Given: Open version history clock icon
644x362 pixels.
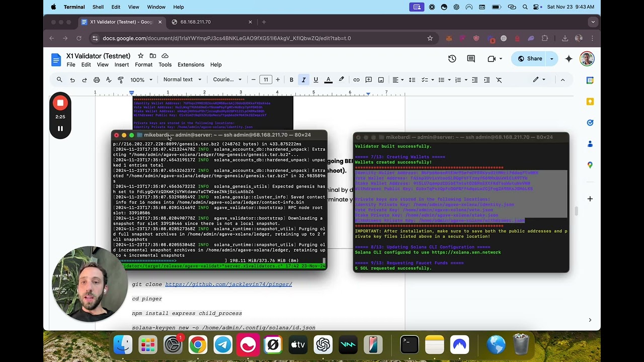Looking at the screenshot, I should coord(452,59).
